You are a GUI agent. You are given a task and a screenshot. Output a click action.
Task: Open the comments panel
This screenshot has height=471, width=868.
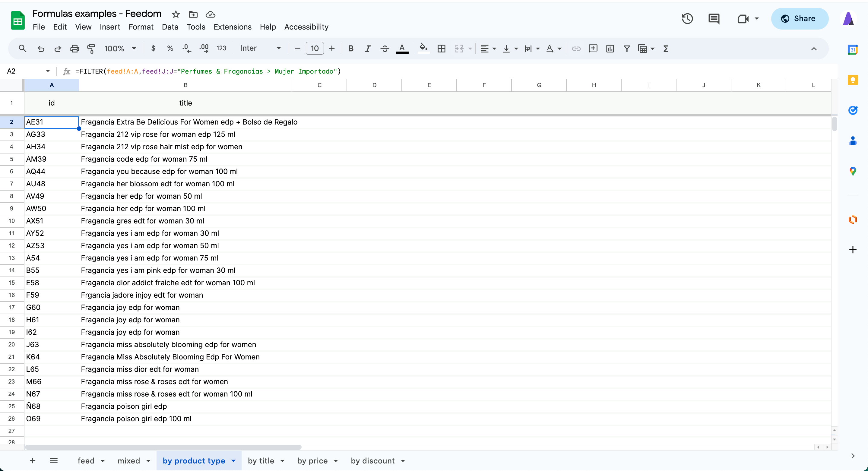coord(714,18)
